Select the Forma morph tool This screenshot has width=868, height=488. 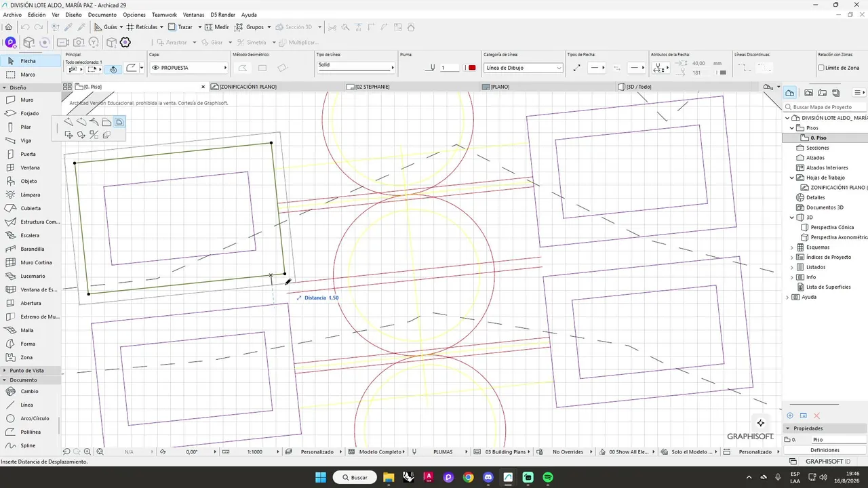tap(31, 344)
